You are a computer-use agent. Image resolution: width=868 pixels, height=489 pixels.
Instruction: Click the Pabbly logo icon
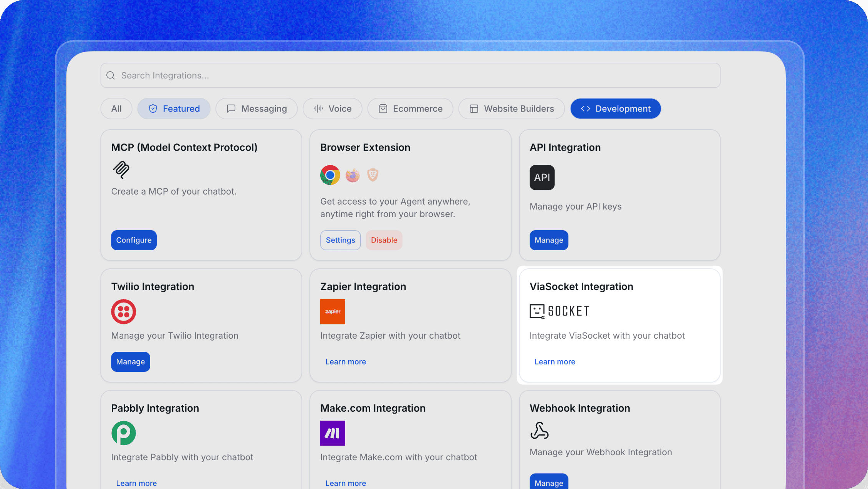pos(123,433)
